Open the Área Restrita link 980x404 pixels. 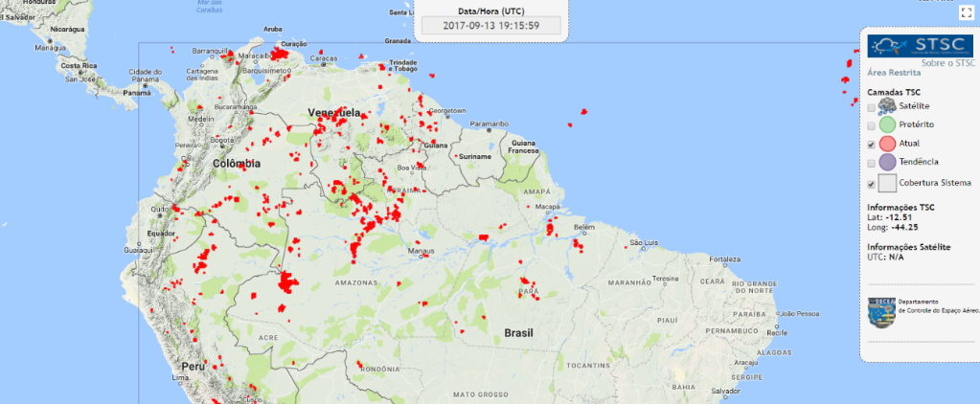[894, 72]
